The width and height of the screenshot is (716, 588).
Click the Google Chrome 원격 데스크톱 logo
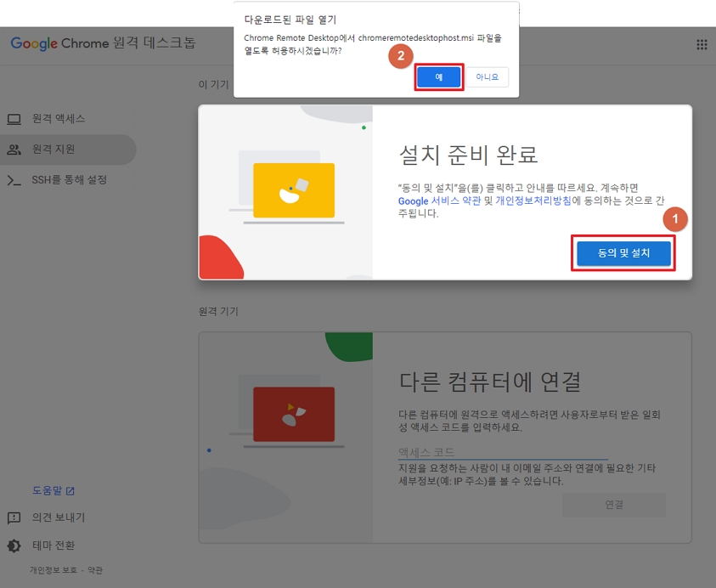click(103, 43)
